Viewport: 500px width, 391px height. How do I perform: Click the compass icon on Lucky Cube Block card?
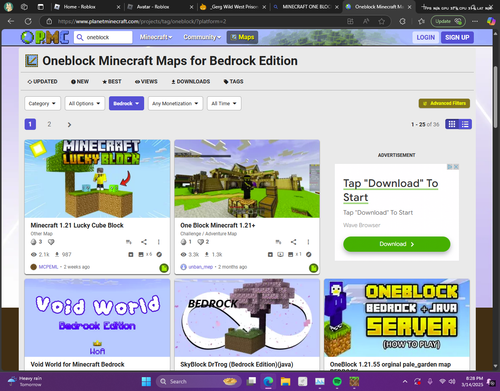tap(159, 254)
